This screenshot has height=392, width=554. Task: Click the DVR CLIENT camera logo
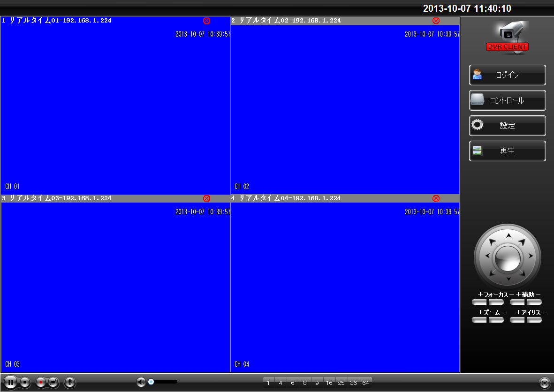508,38
